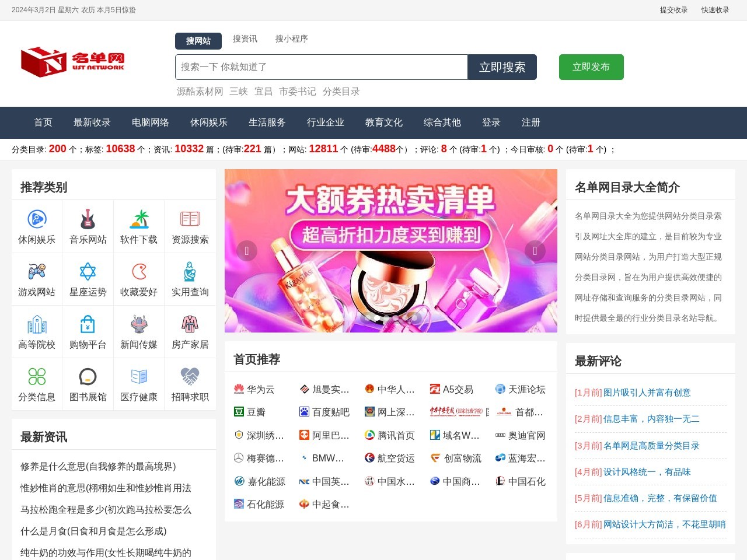Open the 电脑网络 menu item
Screen dimensions: 747x560
[151, 123]
